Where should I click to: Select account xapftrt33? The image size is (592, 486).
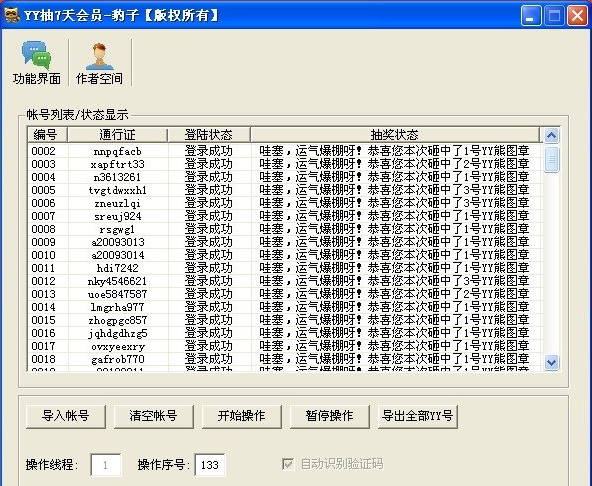pyautogui.click(x=117, y=164)
